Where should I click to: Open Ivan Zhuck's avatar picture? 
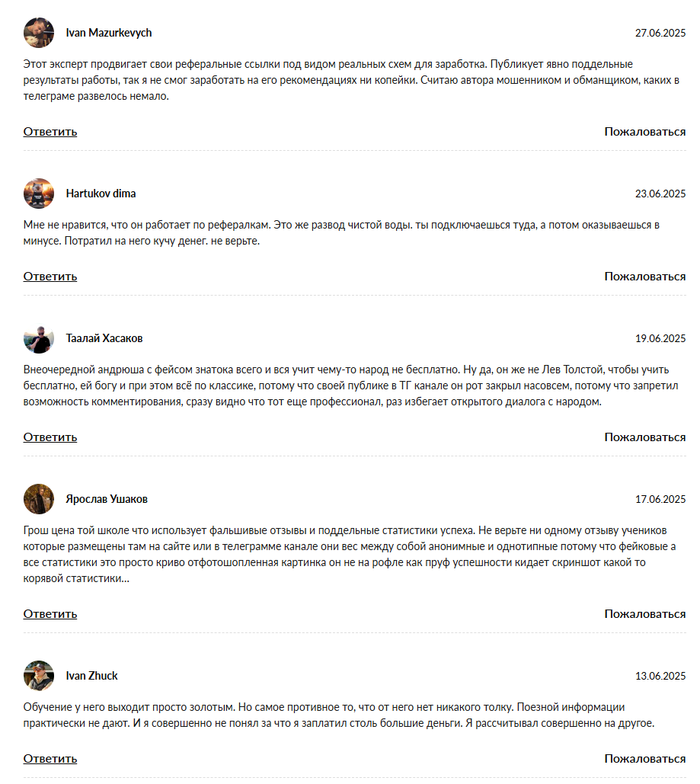(x=39, y=676)
